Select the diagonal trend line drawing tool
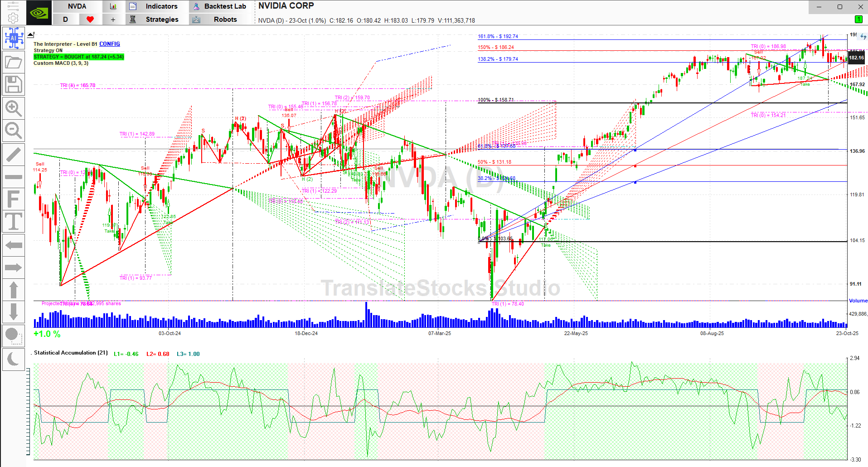 coord(14,155)
